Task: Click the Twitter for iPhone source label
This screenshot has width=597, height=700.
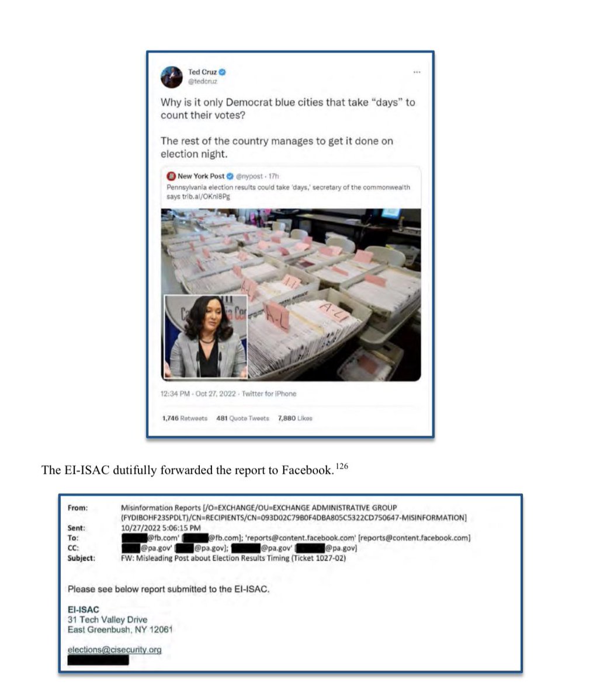Action: (x=269, y=393)
